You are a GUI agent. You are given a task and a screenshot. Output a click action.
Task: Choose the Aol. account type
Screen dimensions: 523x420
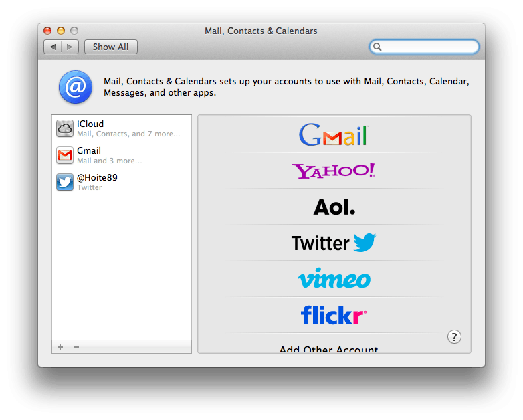point(334,207)
